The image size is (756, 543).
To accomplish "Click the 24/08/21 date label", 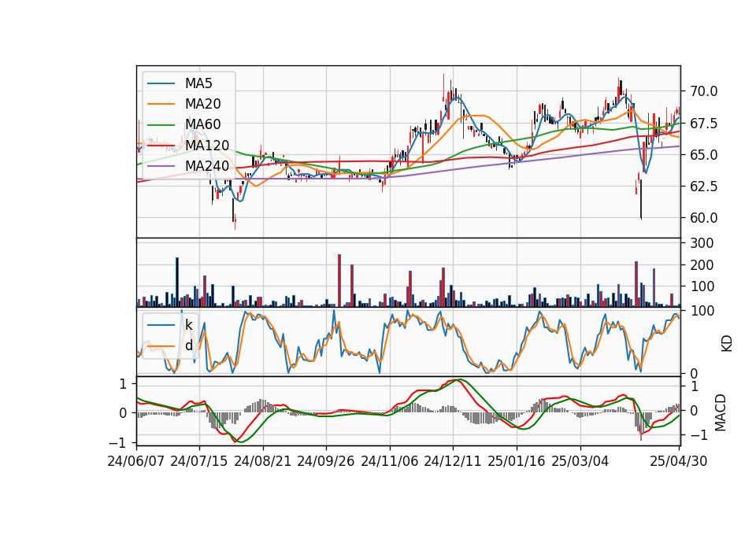I will point(263,462).
